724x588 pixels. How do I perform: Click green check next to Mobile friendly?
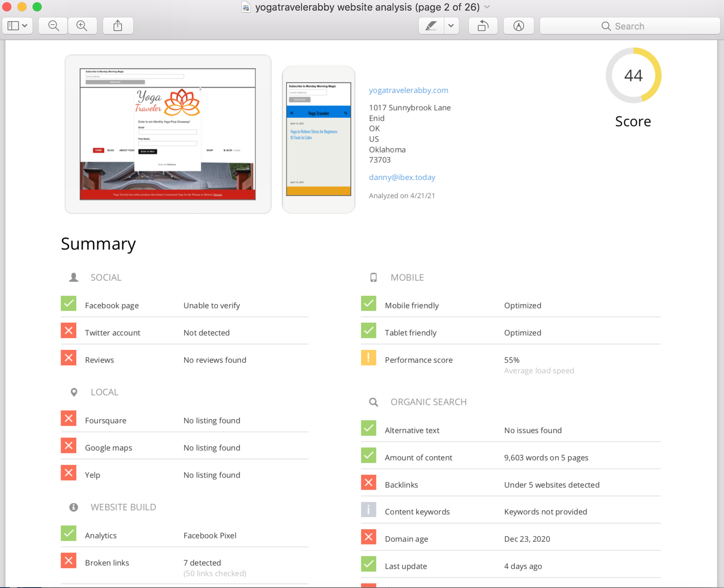(x=368, y=303)
